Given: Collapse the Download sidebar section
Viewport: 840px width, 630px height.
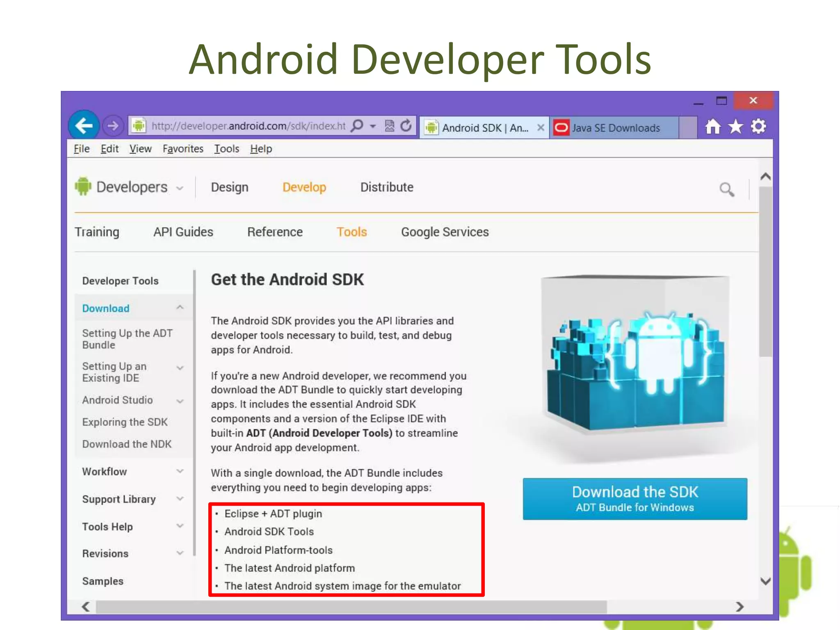Looking at the screenshot, I should pos(180,308).
